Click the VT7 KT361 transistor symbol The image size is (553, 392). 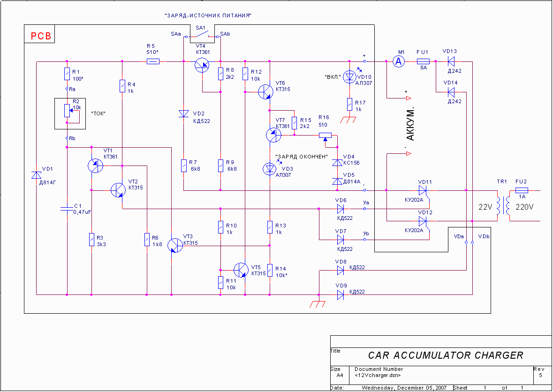(x=273, y=135)
